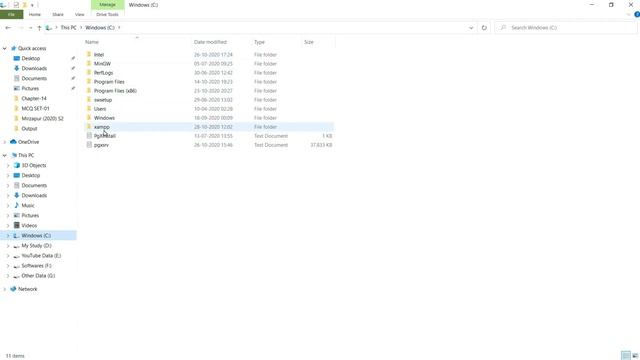The height and width of the screenshot is (360, 640).
Task: Open the address bar history dropdown
Action: pos(471,28)
